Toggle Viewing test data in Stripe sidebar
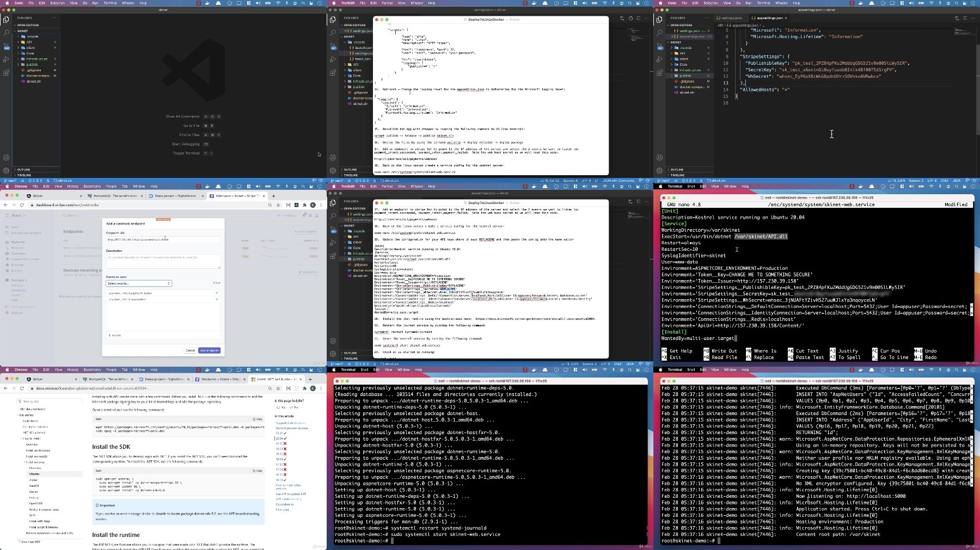980x550 pixels. [22, 307]
